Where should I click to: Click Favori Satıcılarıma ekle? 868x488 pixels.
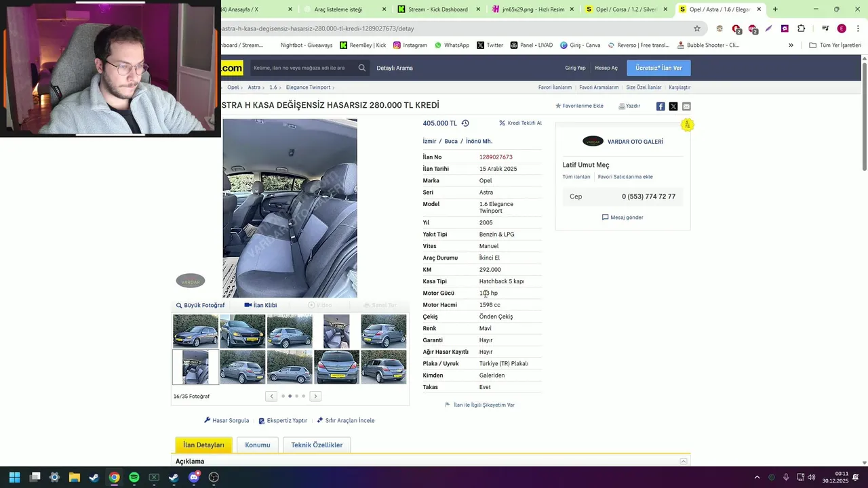[625, 177]
